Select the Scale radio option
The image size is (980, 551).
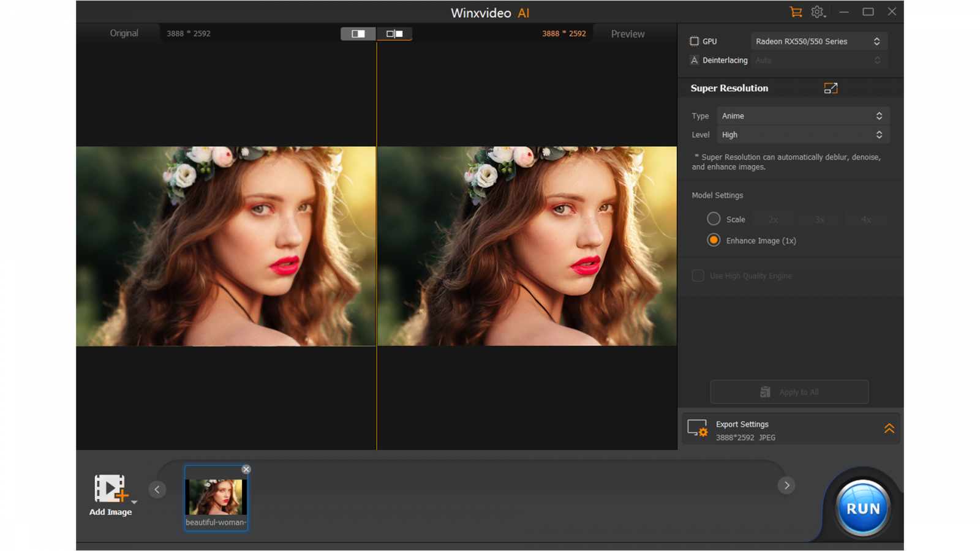pos(714,219)
